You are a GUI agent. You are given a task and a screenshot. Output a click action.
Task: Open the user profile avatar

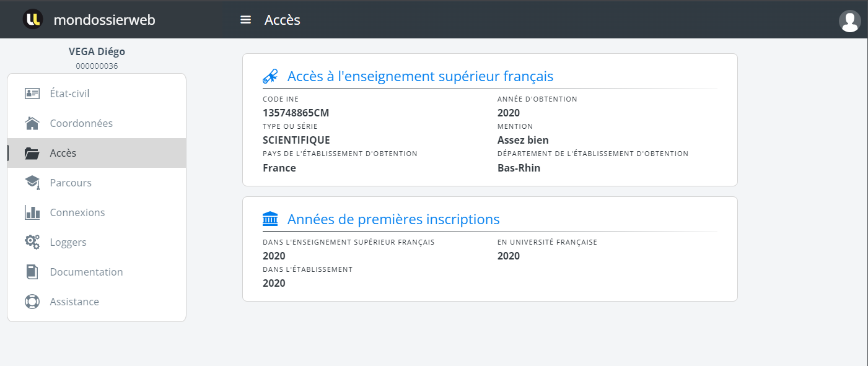[x=849, y=21]
